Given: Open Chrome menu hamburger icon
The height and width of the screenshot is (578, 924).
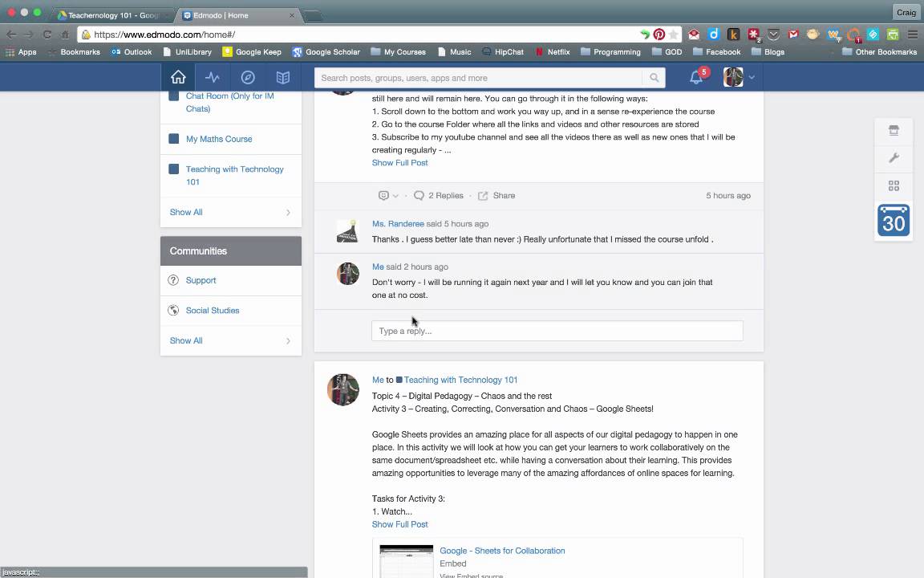Looking at the screenshot, I should [912, 35].
